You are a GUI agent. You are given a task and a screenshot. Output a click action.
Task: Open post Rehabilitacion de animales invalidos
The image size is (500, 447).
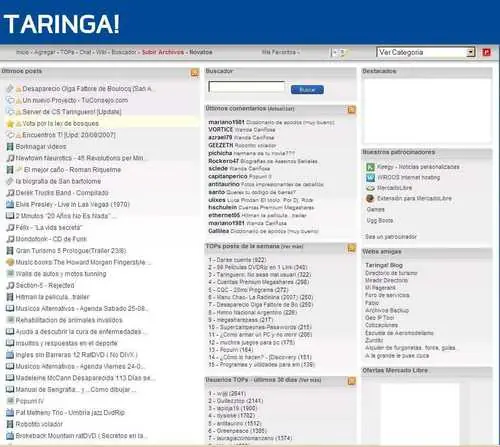(69, 320)
